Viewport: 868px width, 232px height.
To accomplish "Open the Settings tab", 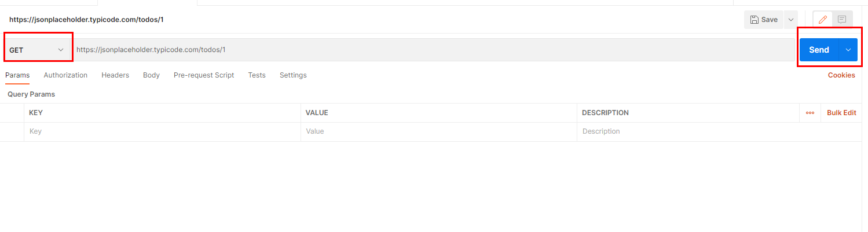I will coord(293,75).
